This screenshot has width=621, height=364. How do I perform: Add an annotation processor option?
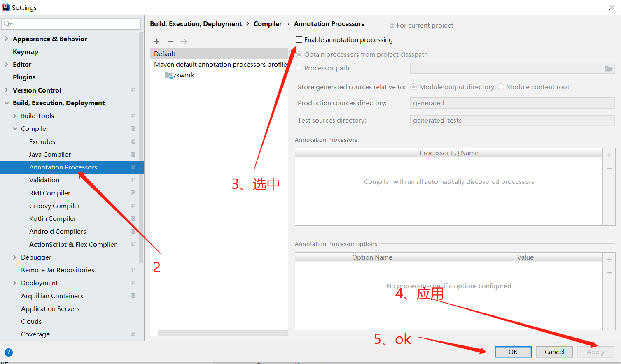tap(609, 260)
